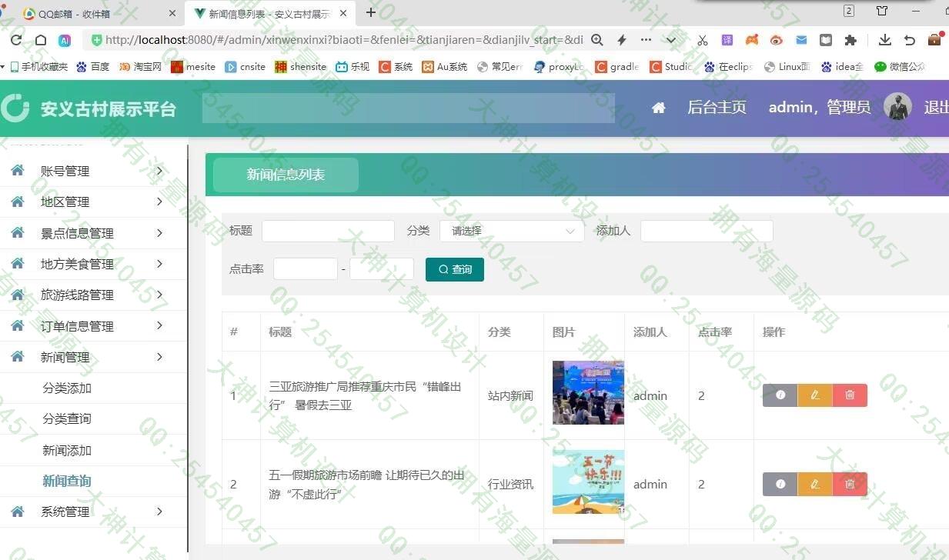This screenshot has width=949, height=560.
Task: Click the 查询 search button
Action: pyautogui.click(x=455, y=269)
